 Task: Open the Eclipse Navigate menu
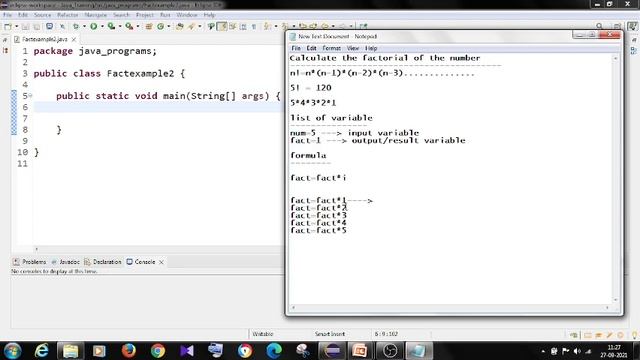96,15
